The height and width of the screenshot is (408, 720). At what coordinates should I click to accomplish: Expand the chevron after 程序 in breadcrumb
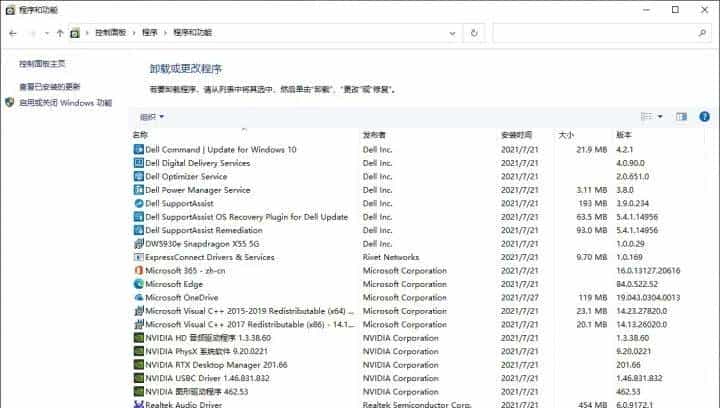165,33
